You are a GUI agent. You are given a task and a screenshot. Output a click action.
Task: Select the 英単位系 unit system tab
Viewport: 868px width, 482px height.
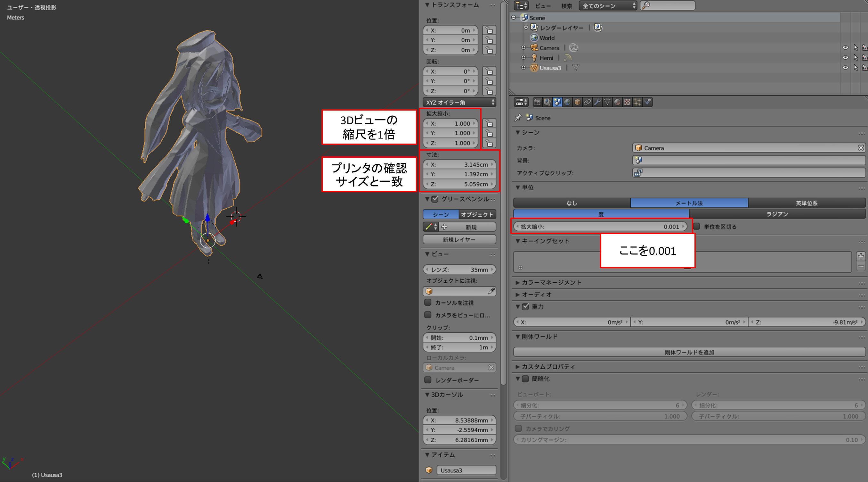point(806,203)
